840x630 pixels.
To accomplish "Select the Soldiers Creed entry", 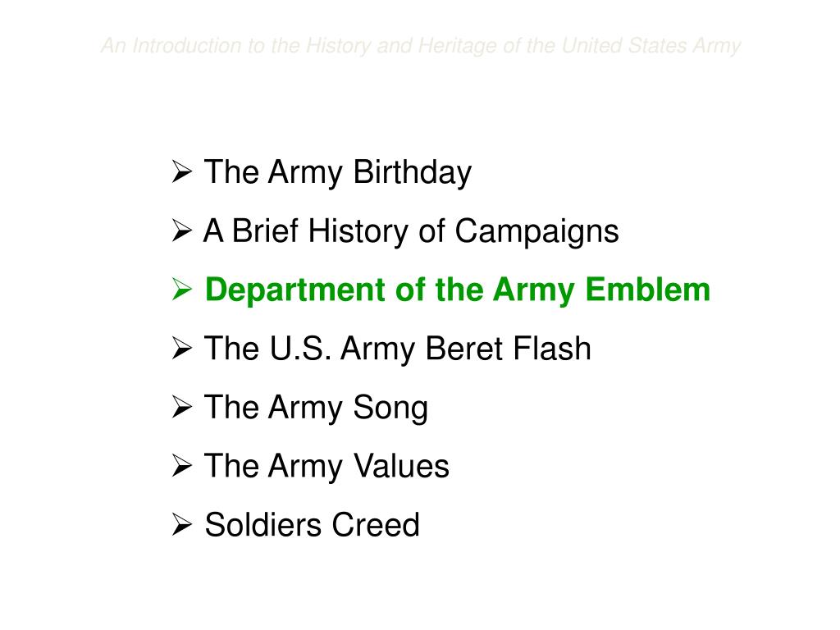I will tap(312, 524).
